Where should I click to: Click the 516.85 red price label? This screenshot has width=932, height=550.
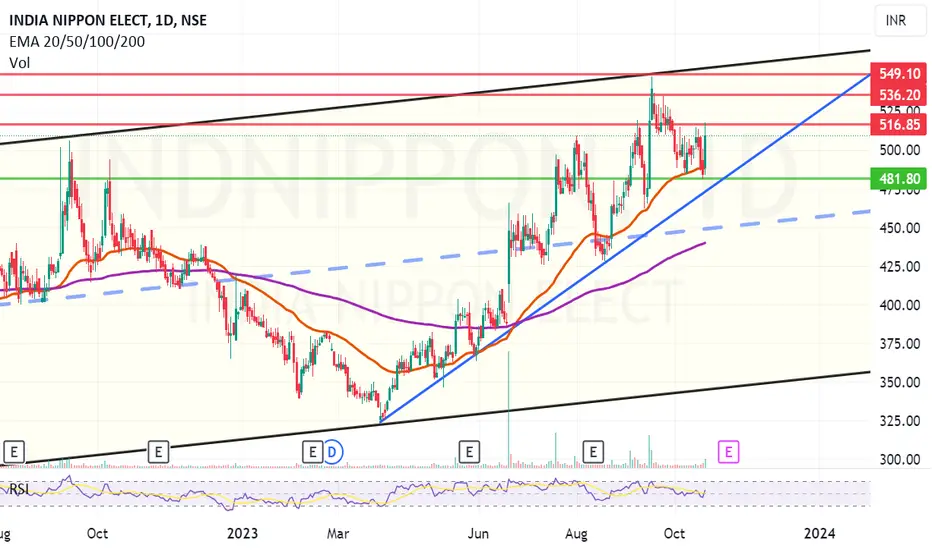(899, 125)
